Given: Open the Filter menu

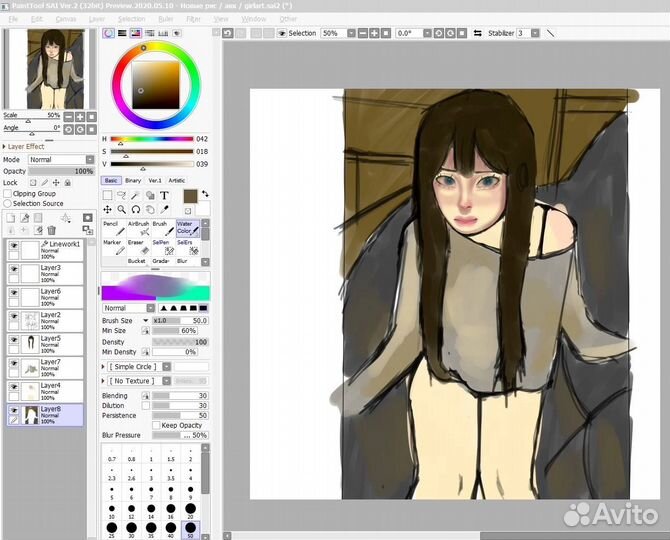Looking at the screenshot, I should pos(193,19).
